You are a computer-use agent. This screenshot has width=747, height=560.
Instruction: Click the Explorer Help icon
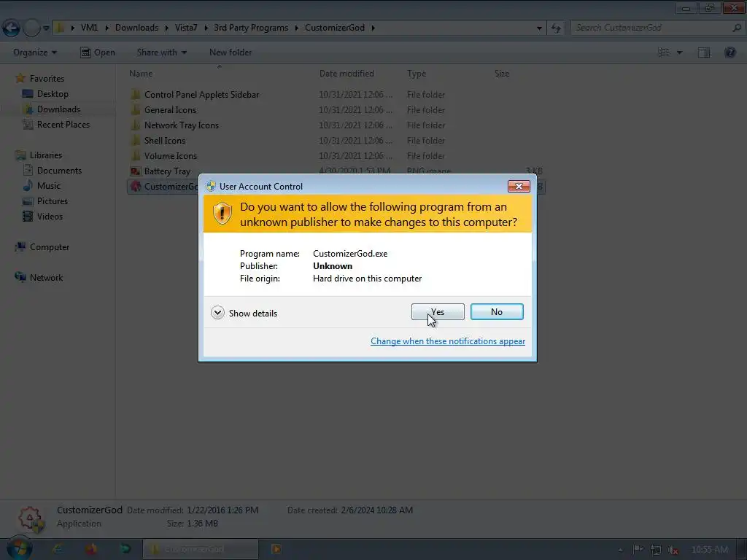pos(729,52)
